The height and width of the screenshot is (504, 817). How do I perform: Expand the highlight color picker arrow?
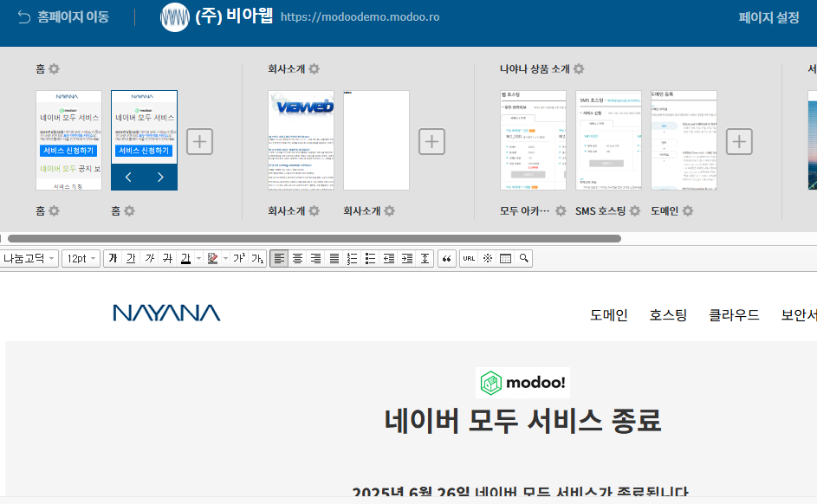click(225, 258)
